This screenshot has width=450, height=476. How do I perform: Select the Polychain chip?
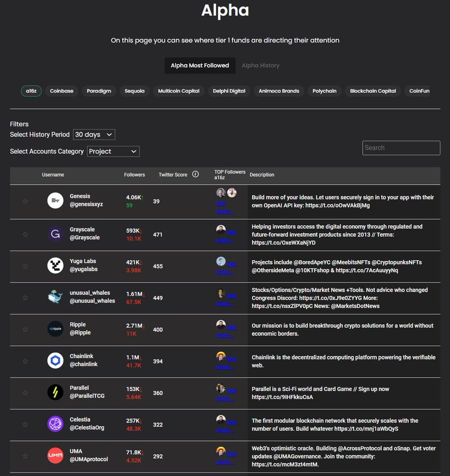(325, 91)
